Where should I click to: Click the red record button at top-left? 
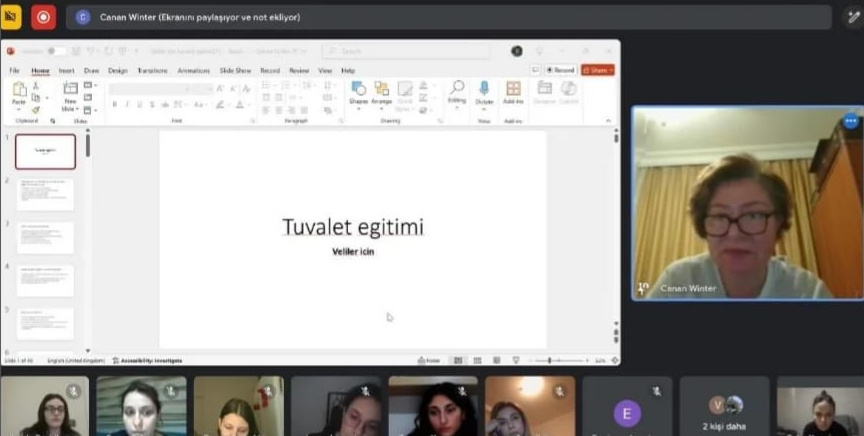pyautogui.click(x=43, y=17)
